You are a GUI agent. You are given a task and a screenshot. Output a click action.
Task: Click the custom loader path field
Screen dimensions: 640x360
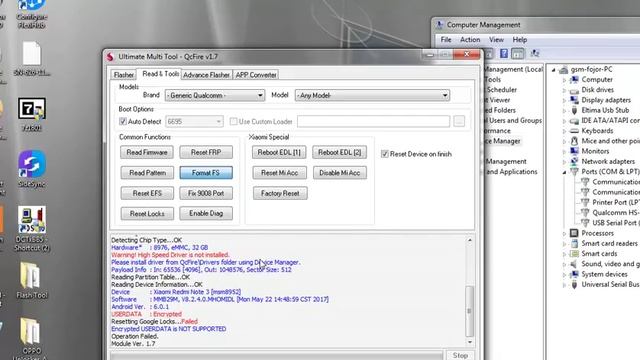pos(373,121)
